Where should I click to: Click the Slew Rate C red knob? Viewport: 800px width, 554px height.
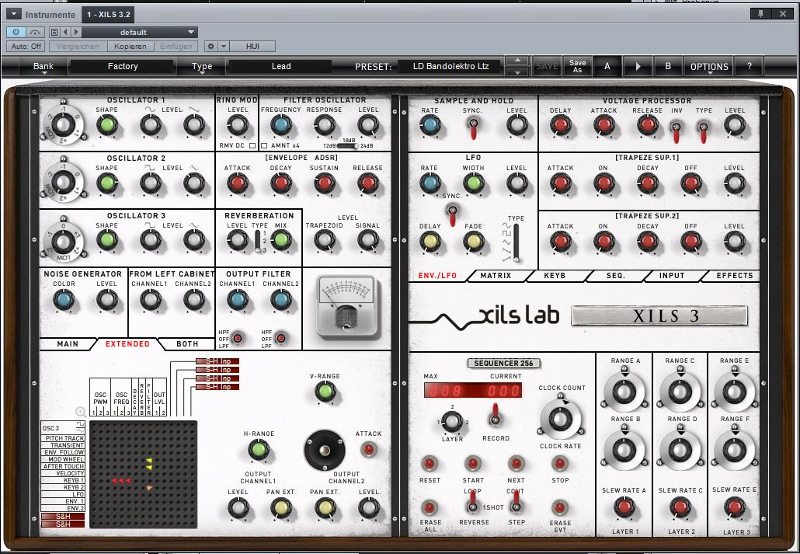[680, 507]
